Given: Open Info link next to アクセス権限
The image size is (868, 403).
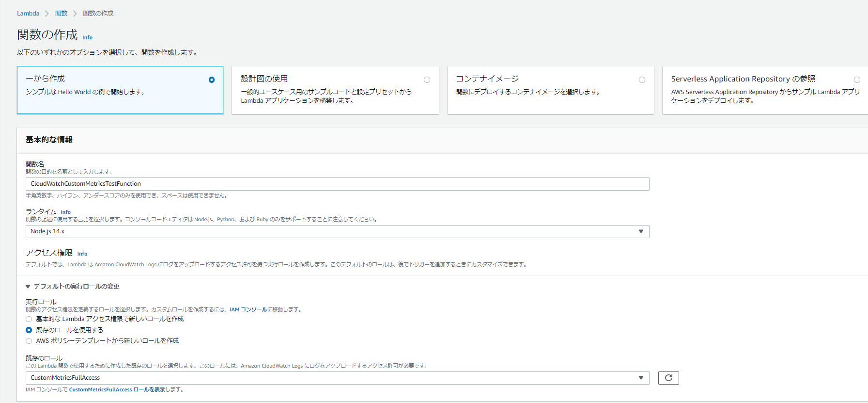Looking at the screenshot, I should click(x=82, y=254).
